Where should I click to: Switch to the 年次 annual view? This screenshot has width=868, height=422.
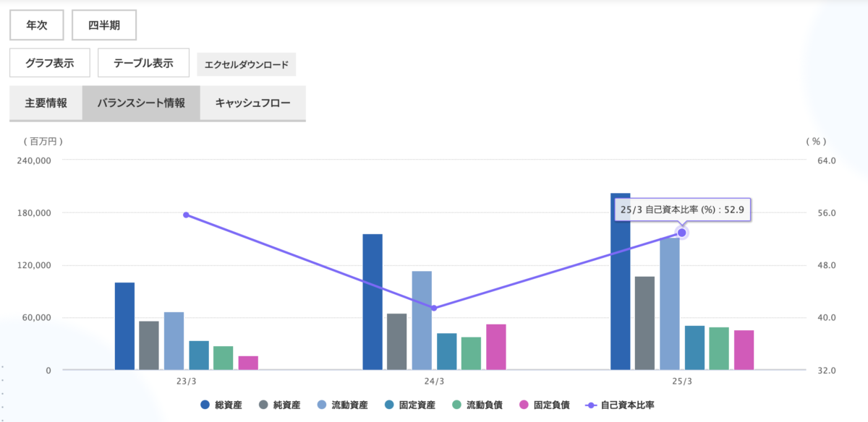[x=36, y=25]
